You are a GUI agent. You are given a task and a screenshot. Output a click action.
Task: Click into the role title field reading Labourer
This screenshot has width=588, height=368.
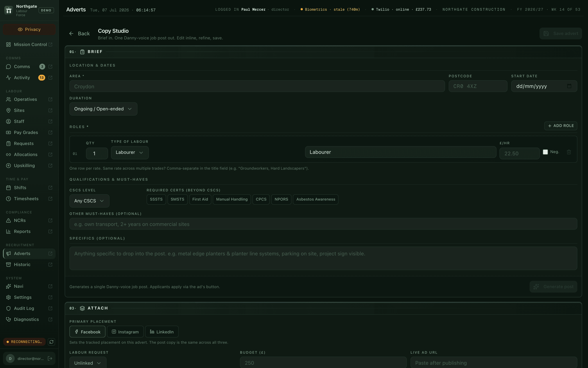coord(400,152)
